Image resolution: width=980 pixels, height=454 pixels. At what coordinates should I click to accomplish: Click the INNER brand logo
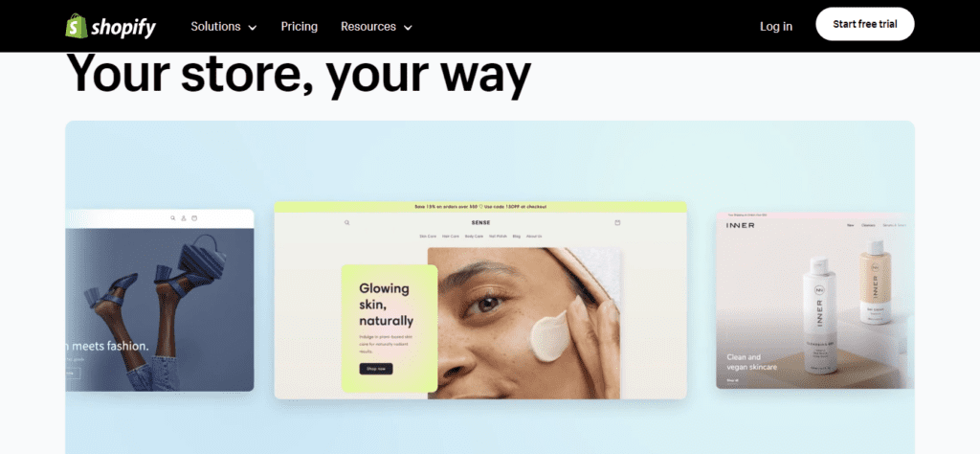[740, 225]
